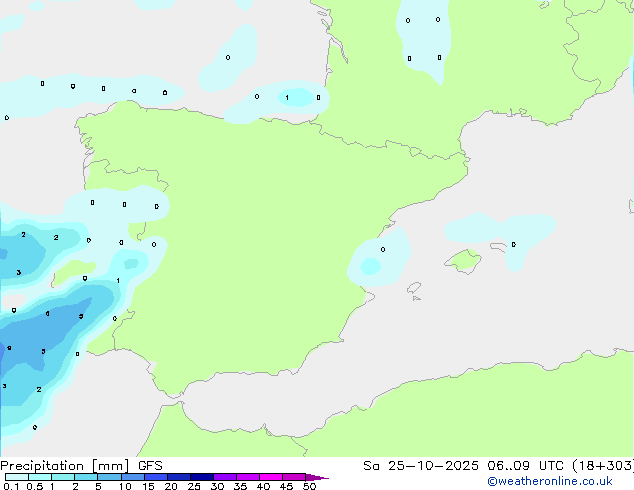Click the '0.5' legend label
The image size is (634, 490).
tap(35, 486)
